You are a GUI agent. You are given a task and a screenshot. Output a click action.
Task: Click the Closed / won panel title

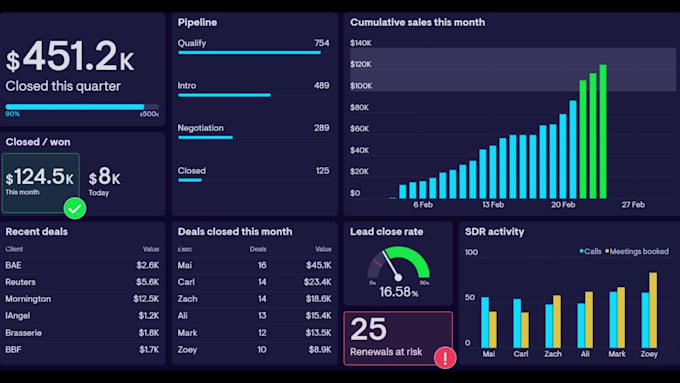pos(38,142)
